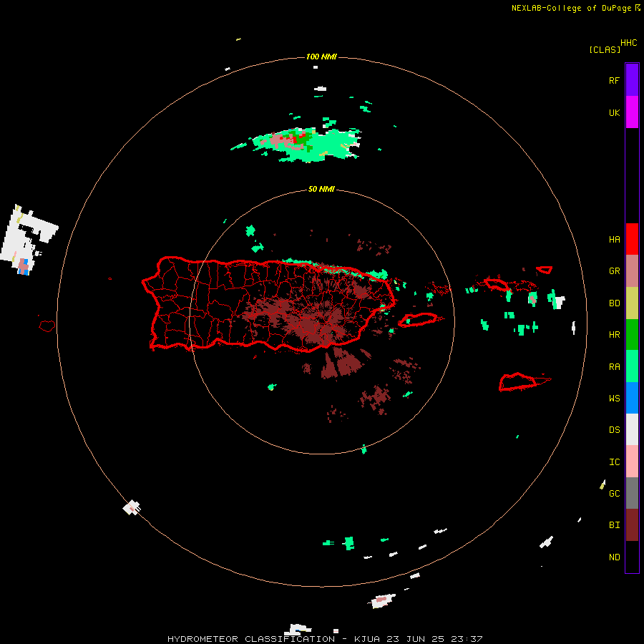Click the HR legend label
The width and height of the screenshot is (644, 644).
pyautogui.click(x=614, y=335)
